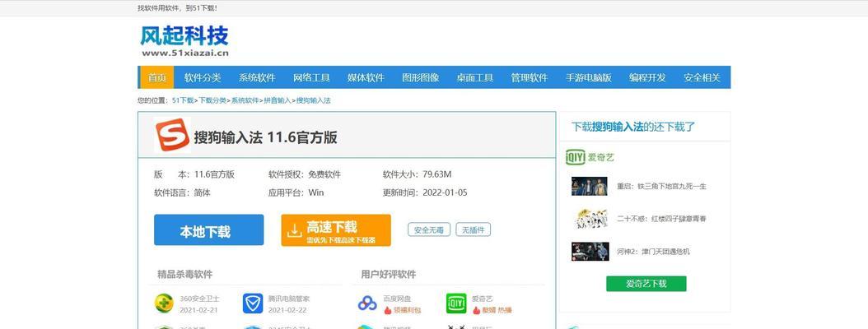Click the 无插件 badge
This screenshot has width=868, height=329.
tap(474, 229)
